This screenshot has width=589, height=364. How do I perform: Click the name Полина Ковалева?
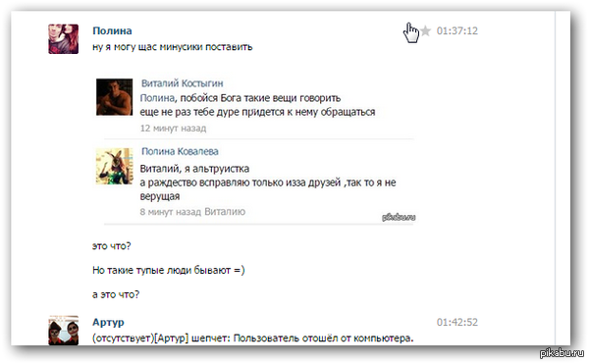click(180, 152)
